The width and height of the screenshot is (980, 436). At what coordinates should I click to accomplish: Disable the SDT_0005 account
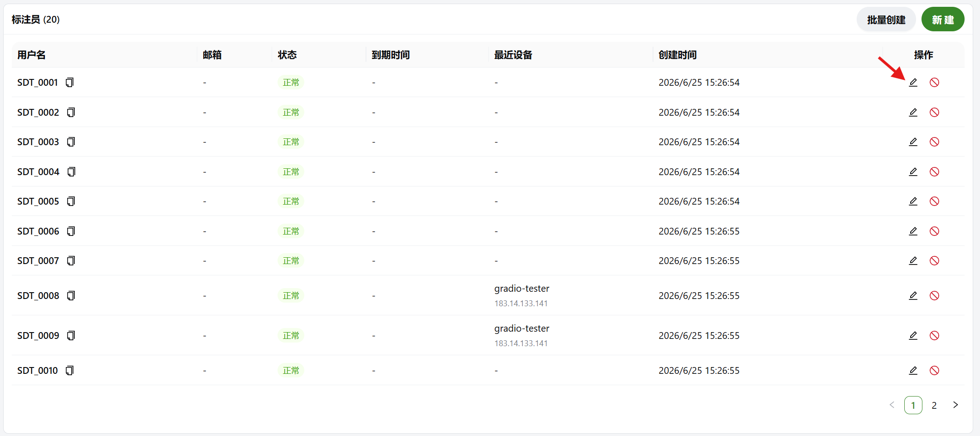[x=934, y=201]
